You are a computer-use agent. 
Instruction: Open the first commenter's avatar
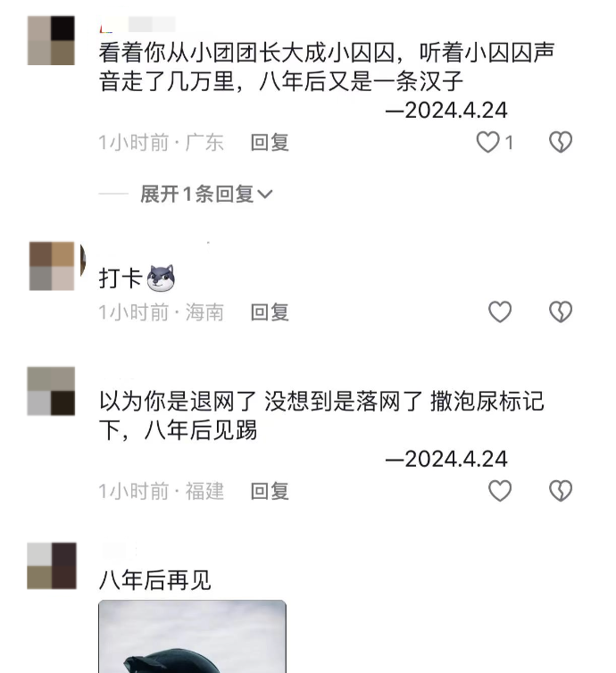(51, 40)
